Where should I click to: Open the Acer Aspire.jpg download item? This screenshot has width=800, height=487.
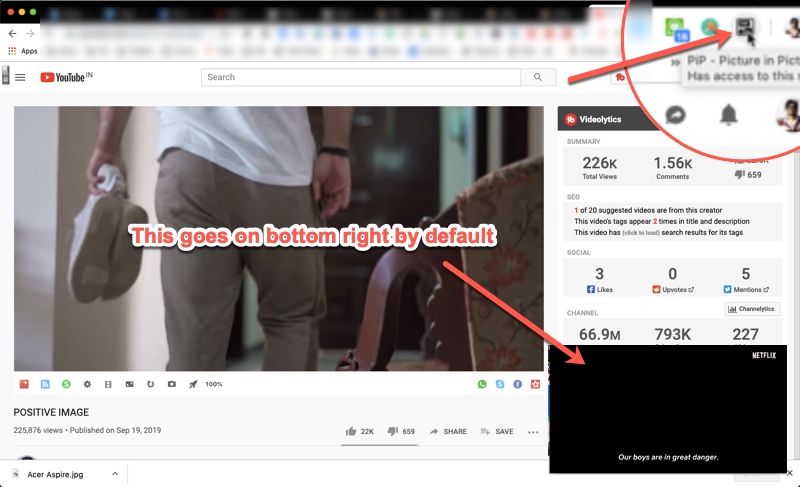[55, 474]
